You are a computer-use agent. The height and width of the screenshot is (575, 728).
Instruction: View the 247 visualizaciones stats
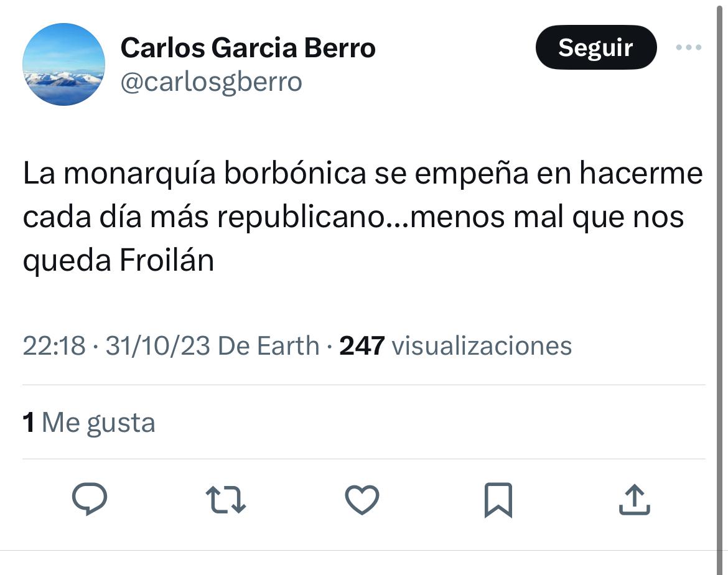click(x=455, y=345)
